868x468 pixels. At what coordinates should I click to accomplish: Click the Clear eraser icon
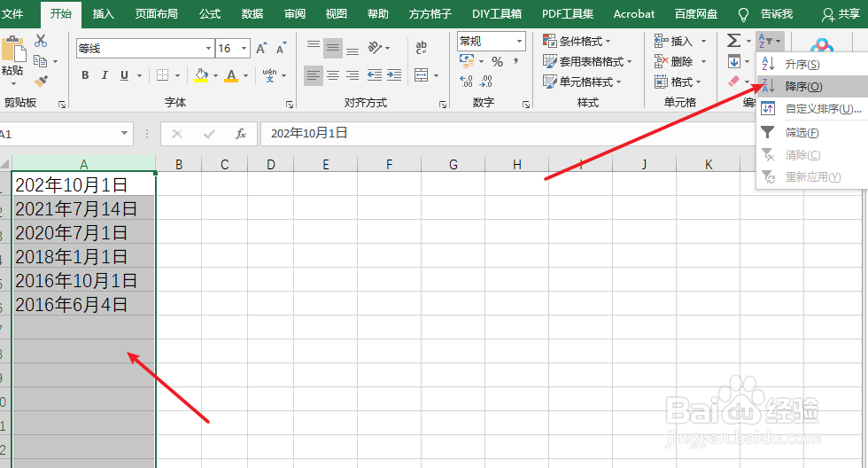coord(734,82)
